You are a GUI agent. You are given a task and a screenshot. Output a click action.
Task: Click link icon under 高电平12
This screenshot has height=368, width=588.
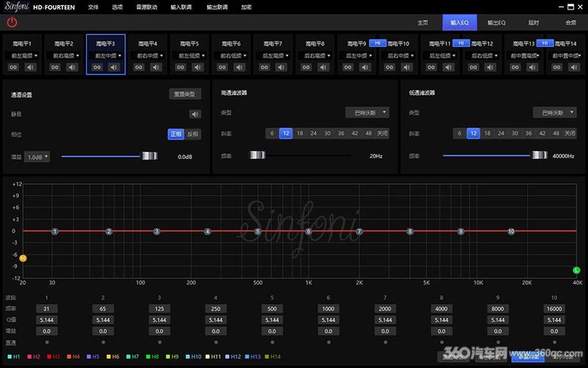(x=473, y=68)
